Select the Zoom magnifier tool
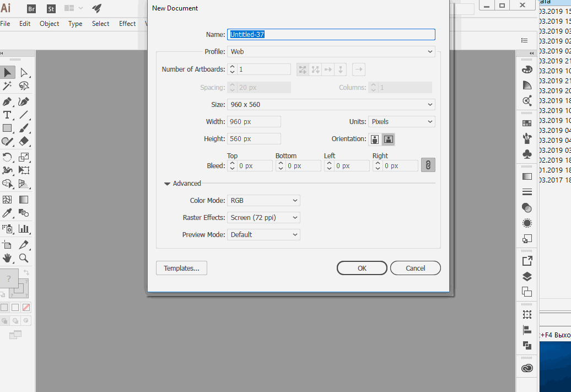 (24, 257)
